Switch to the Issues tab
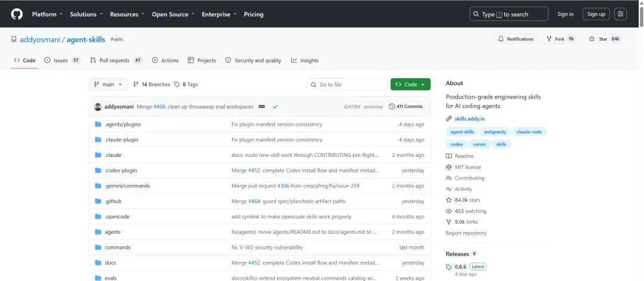This screenshot has height=281, width=644. click(63, 60)
